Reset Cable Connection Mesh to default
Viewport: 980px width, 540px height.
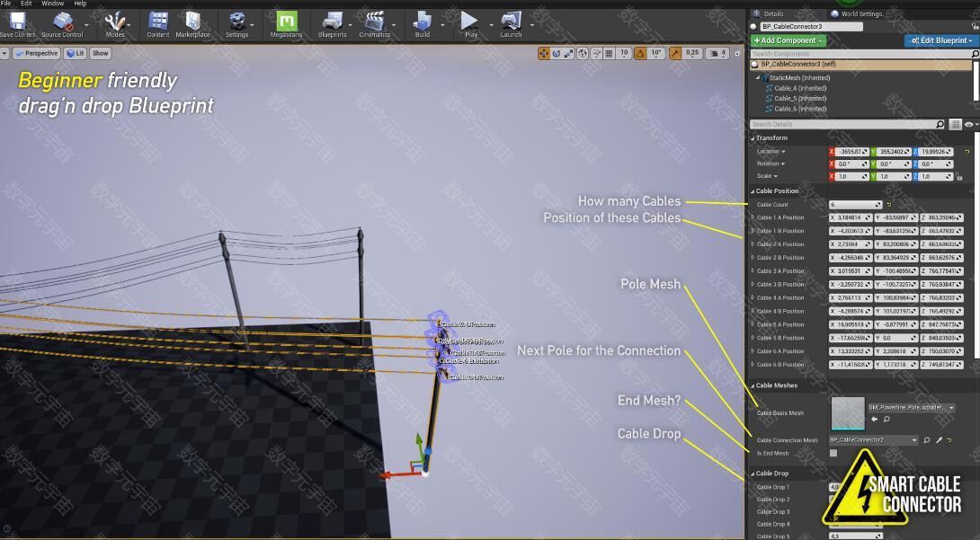click(x=949, y=440)
